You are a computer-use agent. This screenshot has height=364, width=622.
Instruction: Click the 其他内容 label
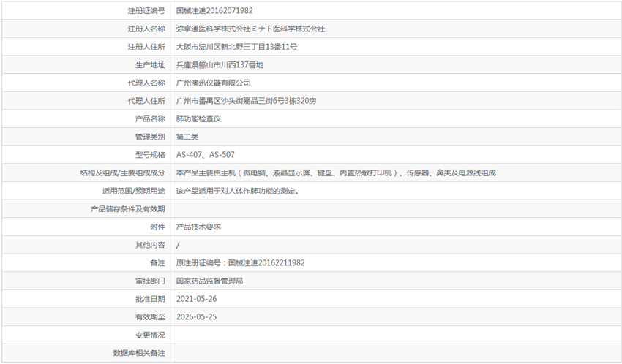coord(150,245)
